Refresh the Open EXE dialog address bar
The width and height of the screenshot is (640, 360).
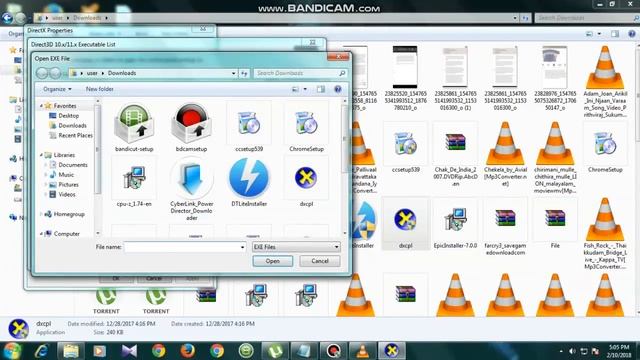click(244, 73)
